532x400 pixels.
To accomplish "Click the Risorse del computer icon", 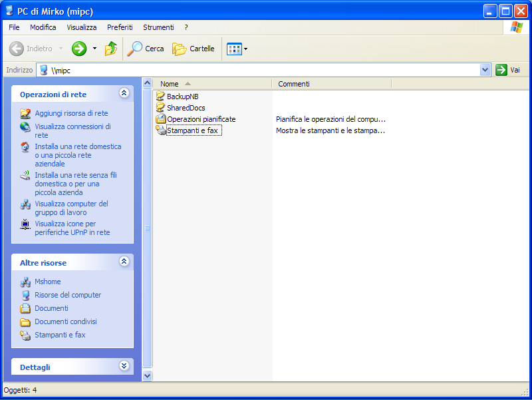I will pos(25,295).
